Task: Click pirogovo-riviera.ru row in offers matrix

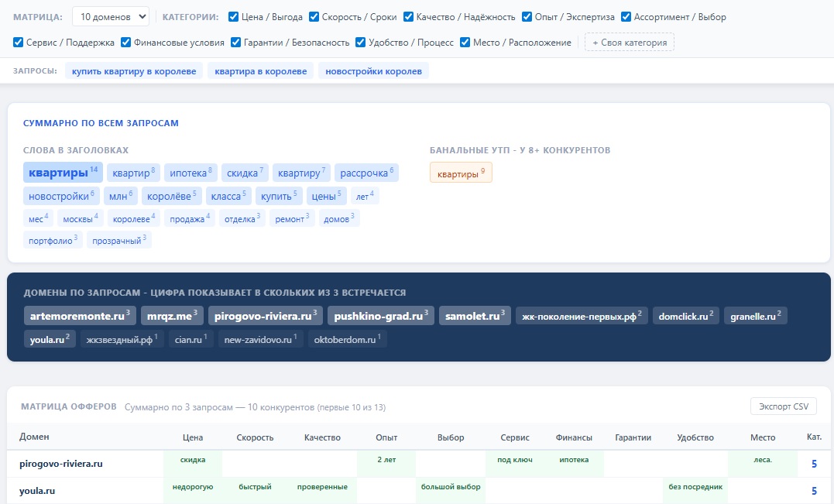Action: [419, 464]
